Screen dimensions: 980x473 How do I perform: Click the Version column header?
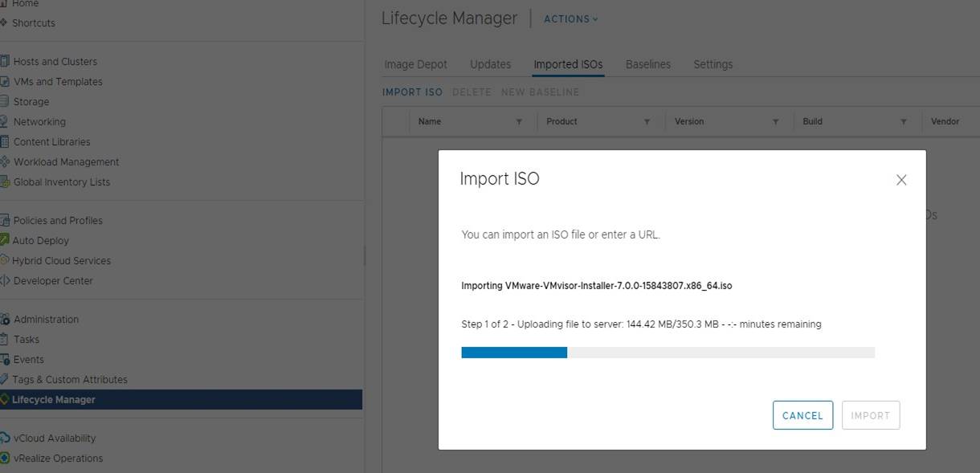tap(689, 121)
